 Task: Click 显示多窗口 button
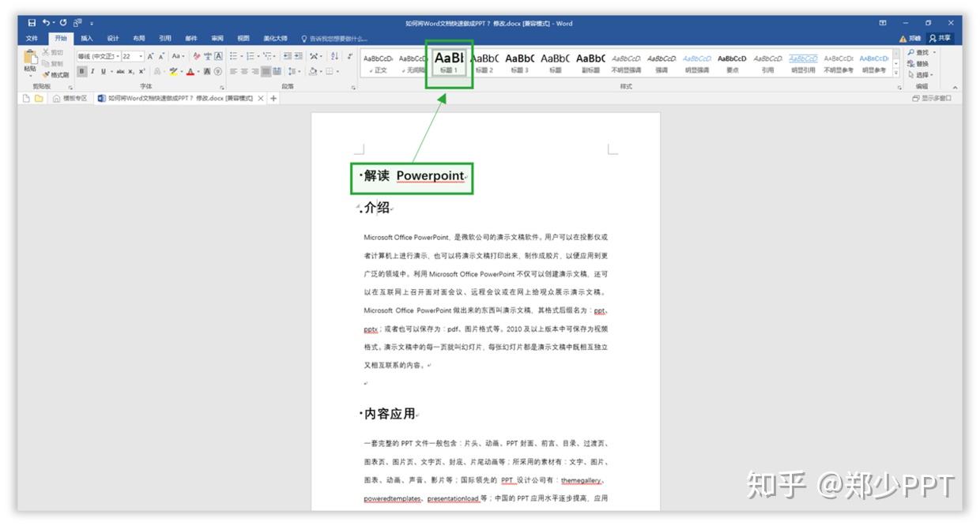tap(932, 99)
